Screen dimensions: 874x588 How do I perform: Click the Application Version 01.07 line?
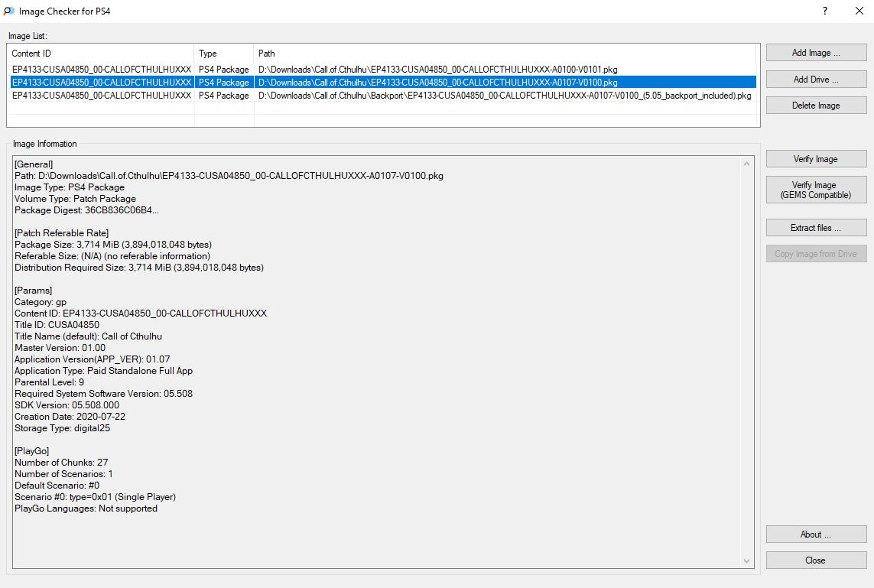(x=92, y=359)
